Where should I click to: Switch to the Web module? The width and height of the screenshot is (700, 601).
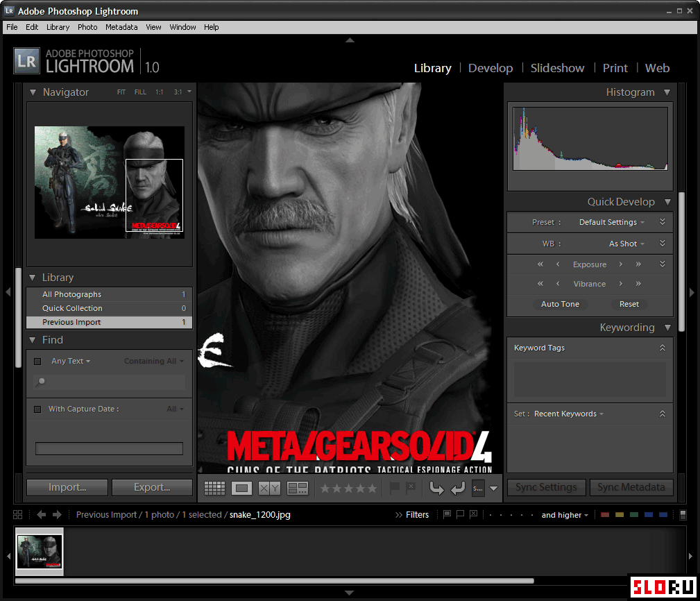click(x=657, y=68)
